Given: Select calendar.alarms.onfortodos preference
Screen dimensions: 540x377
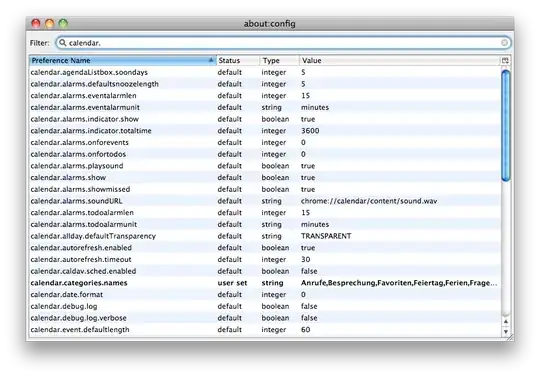Looking at the screenshot, I should pyautogui.click(x=265, y=154).
